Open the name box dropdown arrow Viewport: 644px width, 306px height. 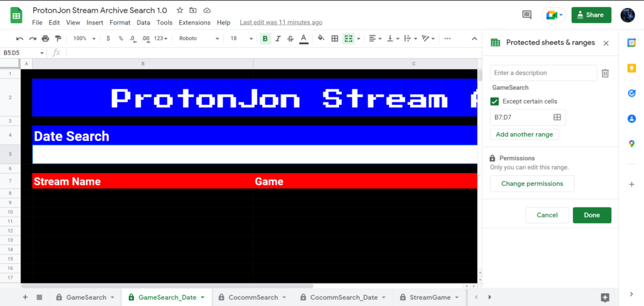click(42, 53)
